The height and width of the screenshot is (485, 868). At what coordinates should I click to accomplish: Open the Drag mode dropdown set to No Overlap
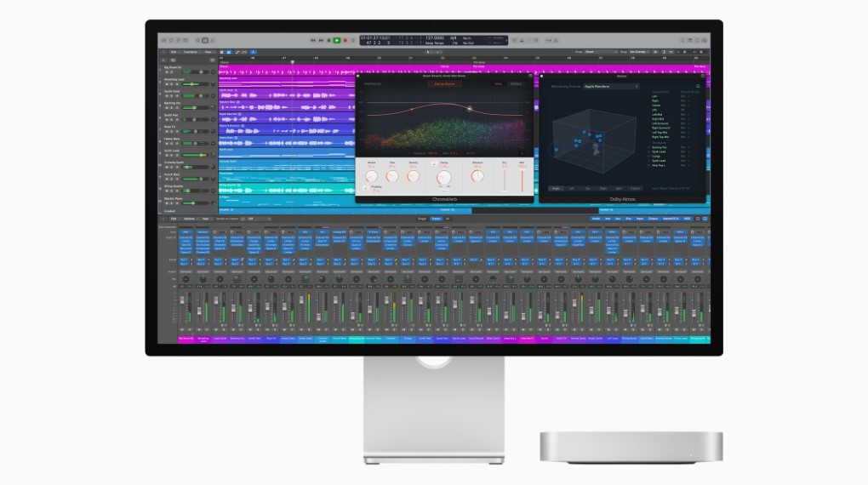point(639,52)
